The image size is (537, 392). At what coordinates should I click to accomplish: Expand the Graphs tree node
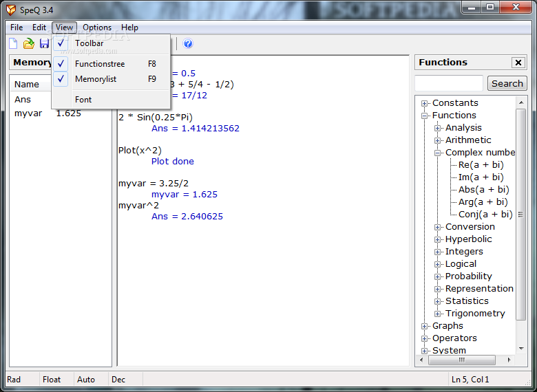click(424, 326)
